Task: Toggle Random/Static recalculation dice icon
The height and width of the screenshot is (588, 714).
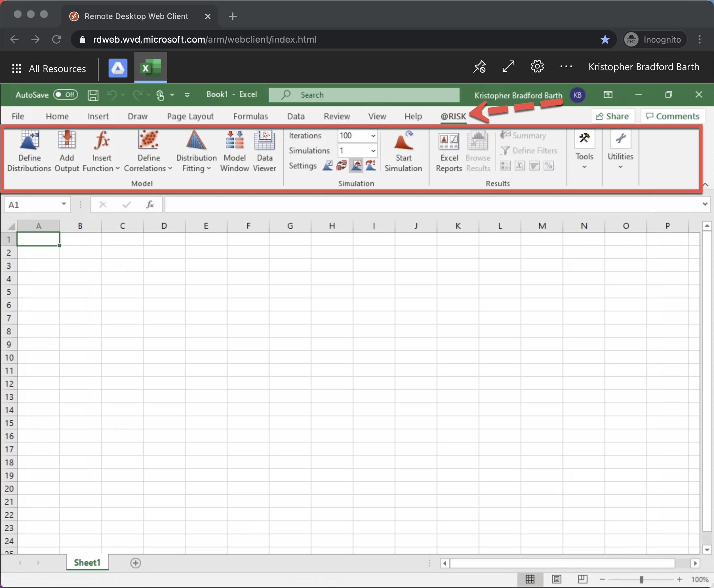Action: [x=341, y=166]
